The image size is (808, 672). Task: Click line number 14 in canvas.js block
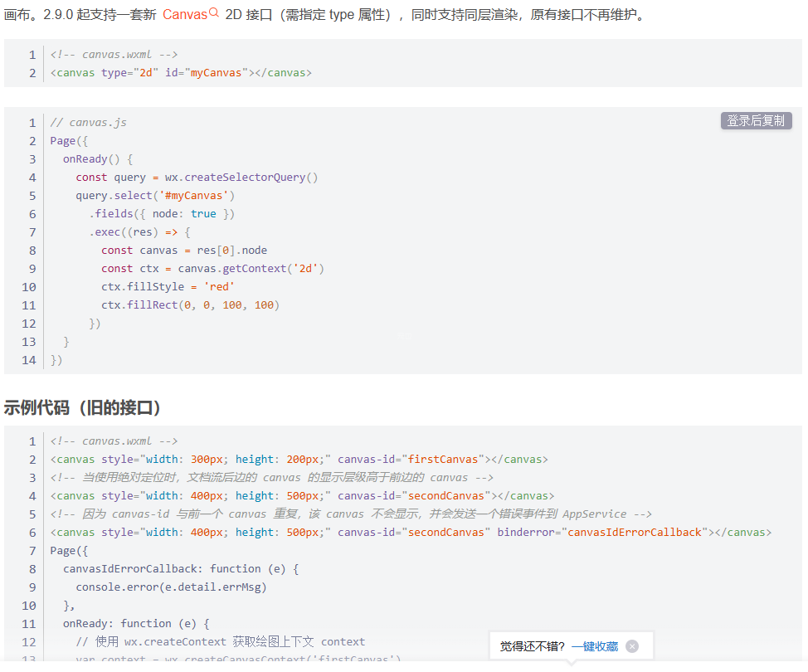pyautogui.click(x=29, y=360)
